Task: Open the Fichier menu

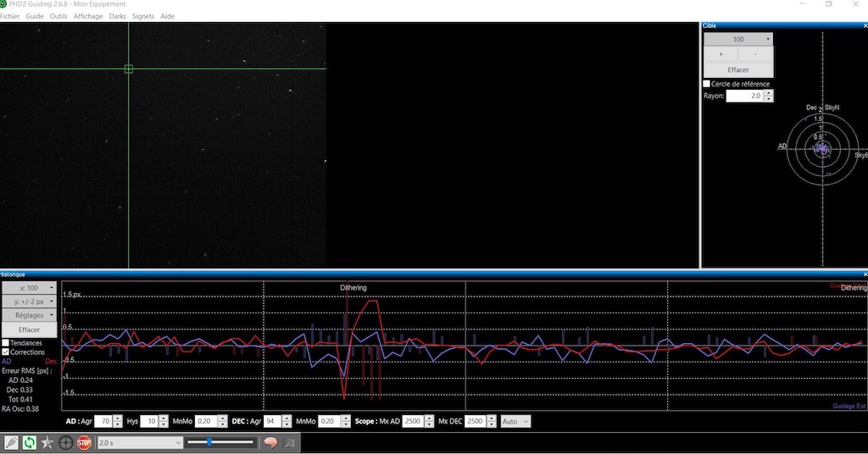Action: 9,16
